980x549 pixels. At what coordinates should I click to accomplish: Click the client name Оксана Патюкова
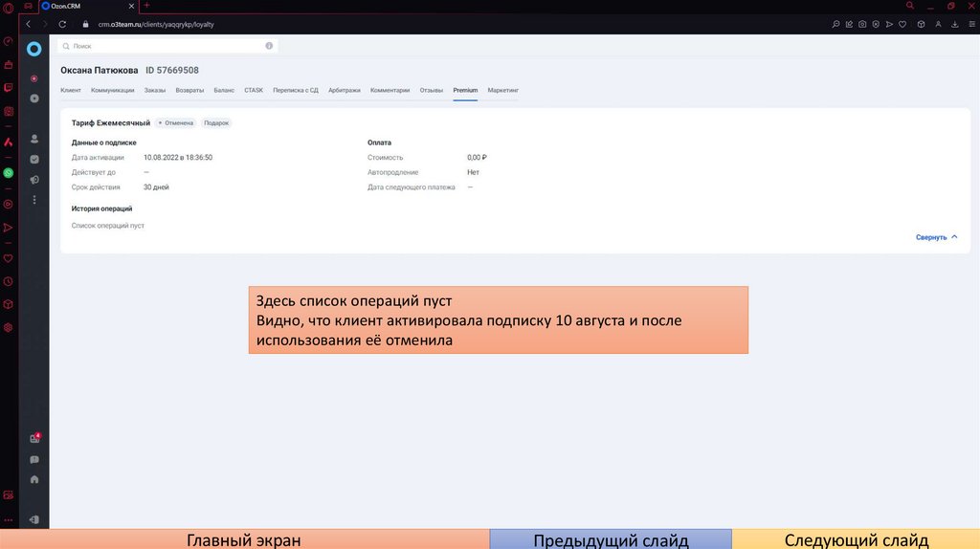[99, 70]
